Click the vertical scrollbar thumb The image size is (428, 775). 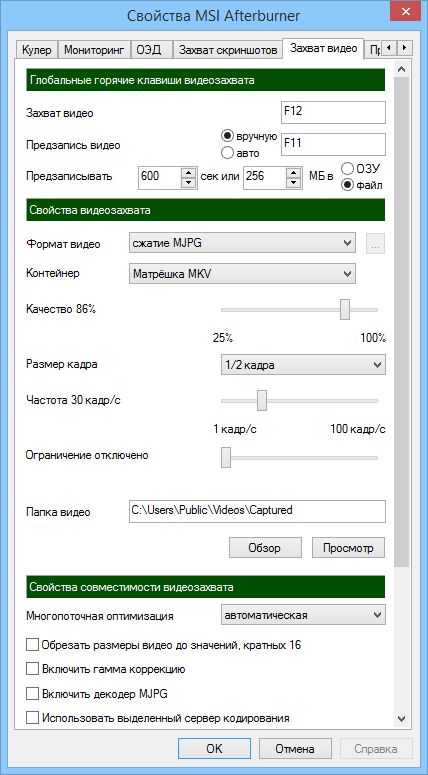point(402,321)
